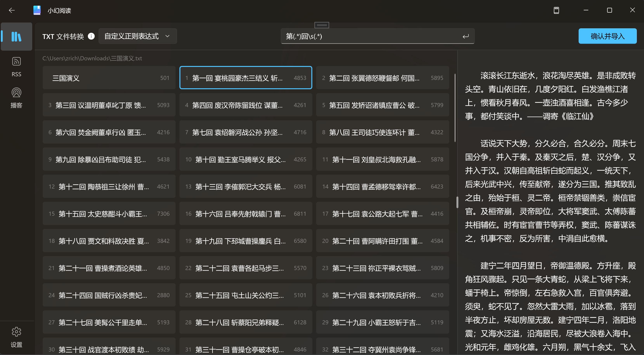
Task: Click the chapter list vertical scrollbar
Action: (455, 107)
